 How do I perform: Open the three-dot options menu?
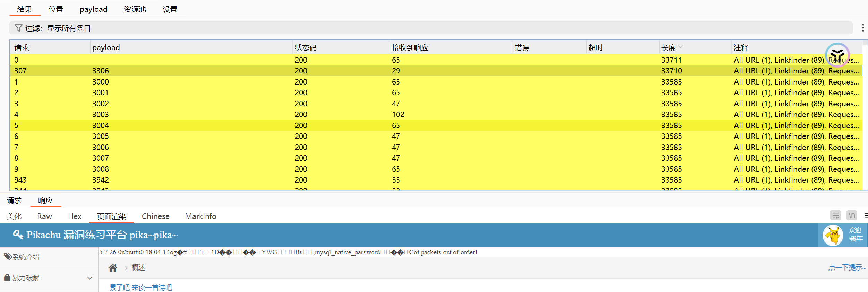coord(863,28)
